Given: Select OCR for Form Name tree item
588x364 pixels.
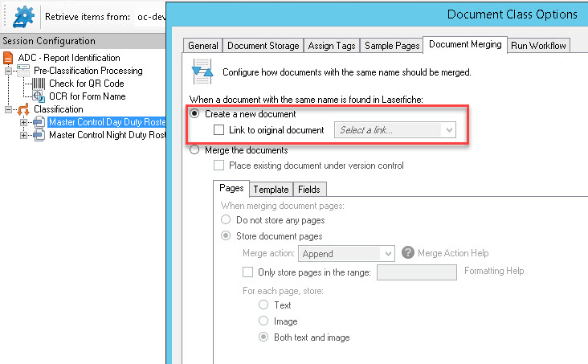Looking at the screenshot, I should (88, 96).
